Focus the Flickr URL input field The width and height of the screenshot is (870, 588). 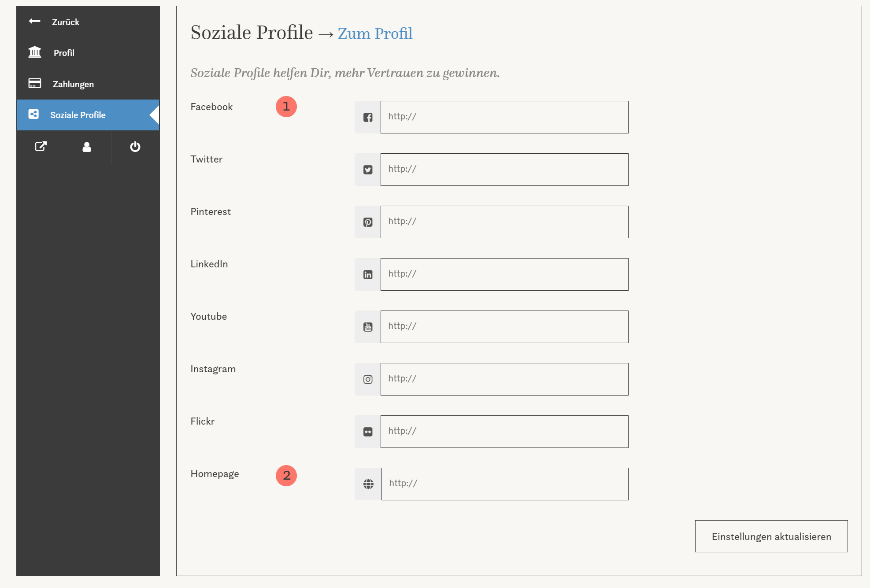pyautogui.click(x=504, y=432)
